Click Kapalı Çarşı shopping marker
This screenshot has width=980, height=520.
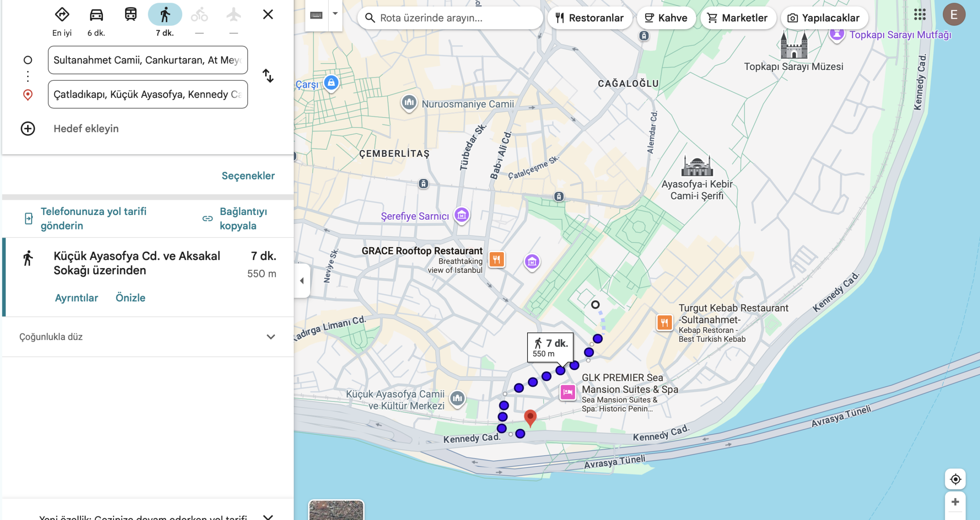pyautogui.click(x=331, y=82)
